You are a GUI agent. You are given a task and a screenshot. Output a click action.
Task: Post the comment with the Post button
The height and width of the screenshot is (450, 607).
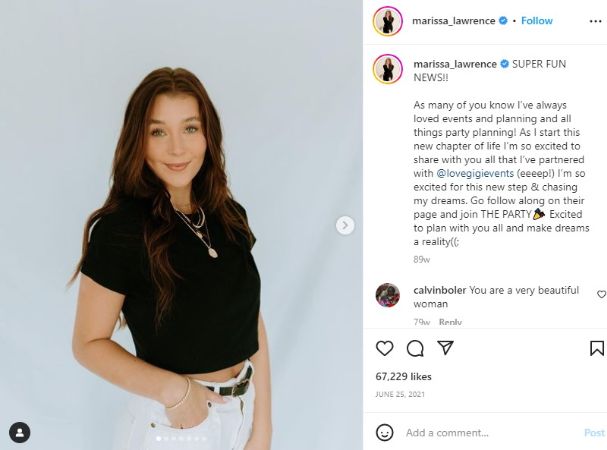[x=594, y=433]
